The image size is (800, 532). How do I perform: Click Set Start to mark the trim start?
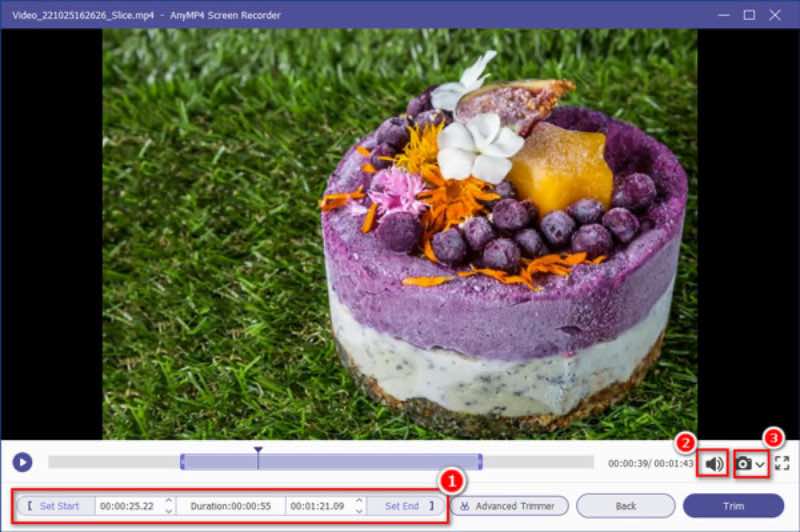(55, 506)
